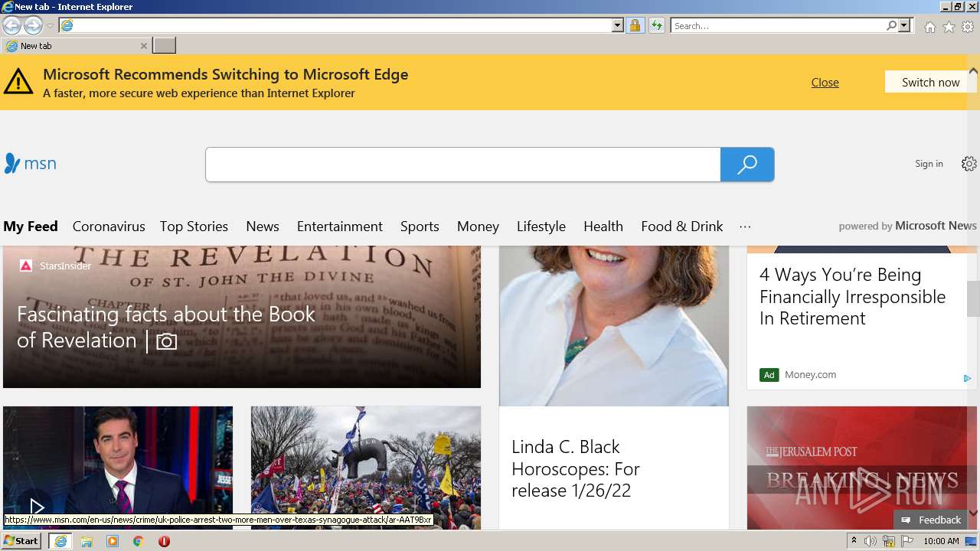The height and width of the screenshot is (551, 980).
Task: Open a new blank tab button
Action: click(x=164, y=46)
